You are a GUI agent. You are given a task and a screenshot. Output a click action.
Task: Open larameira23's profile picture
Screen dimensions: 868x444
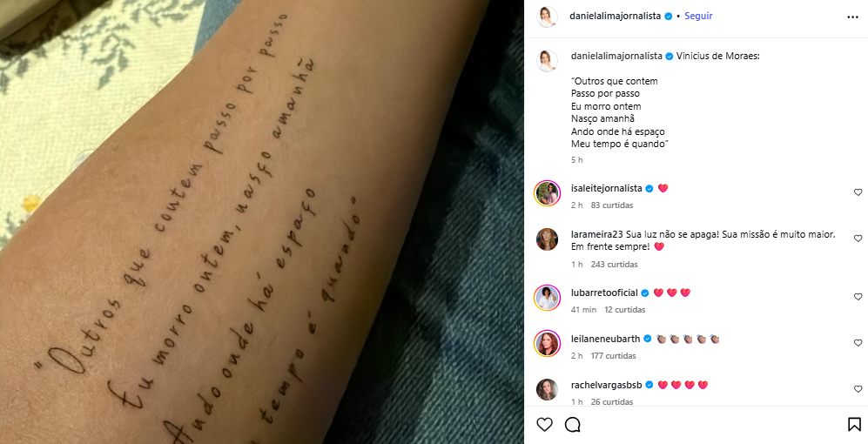[547, 239]
